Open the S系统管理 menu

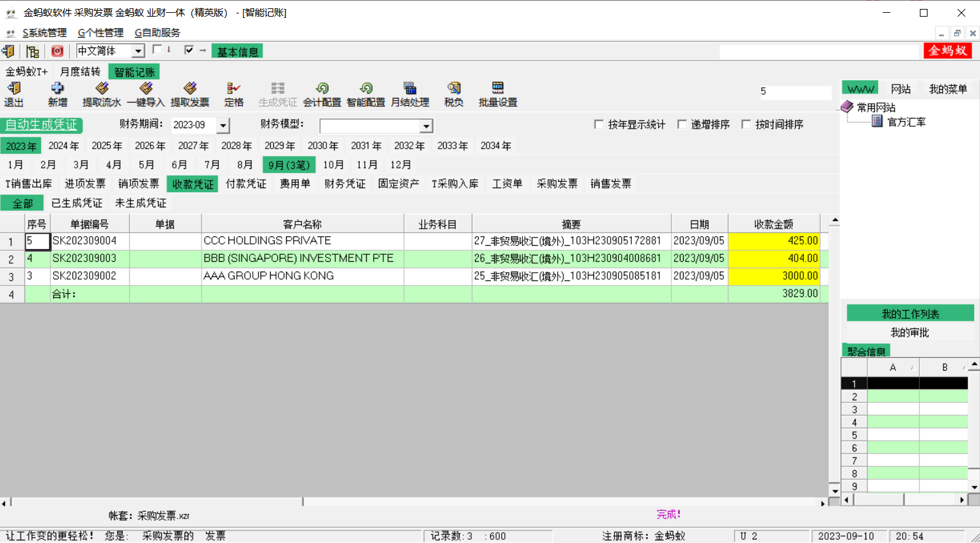pyautogui.click(x=44, y=33)
